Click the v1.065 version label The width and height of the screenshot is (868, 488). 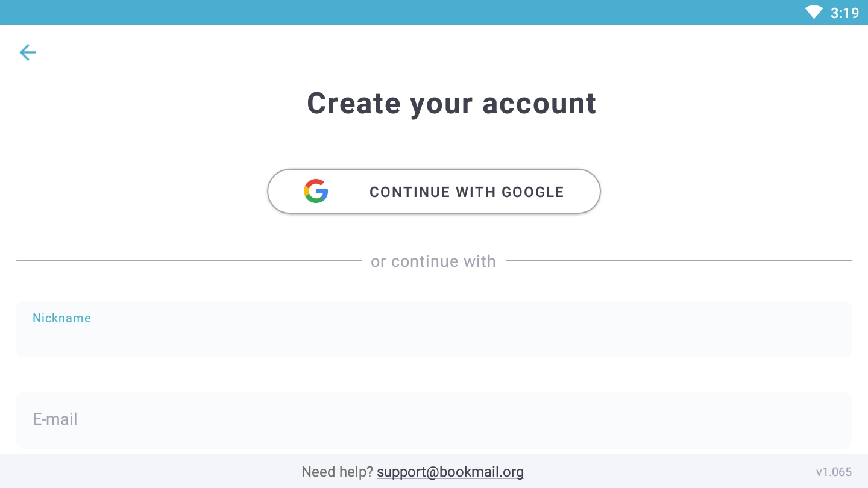point(834,472)
